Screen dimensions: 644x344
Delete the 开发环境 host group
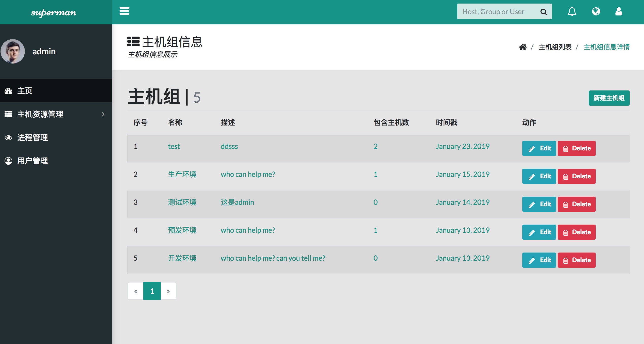tap(577, 260)
